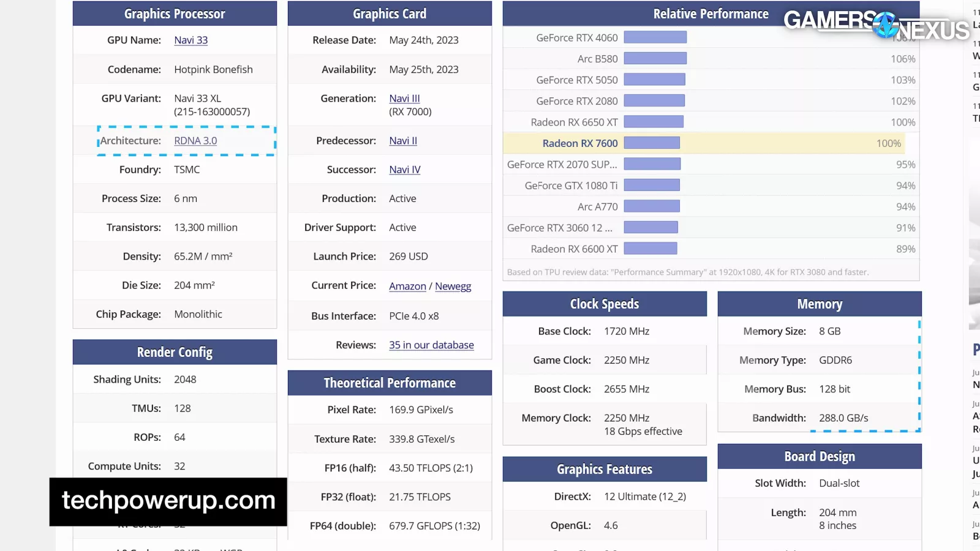This screenshot has height=551, width=980.
Task: Click the GPU variant 'Navi 33 XL'
Action: click(198, 99)
